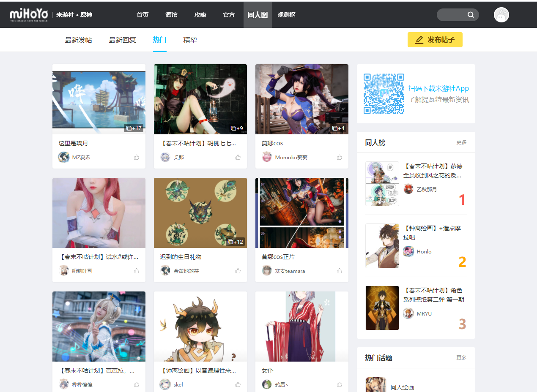Like the 女仆 post

(x=340, y=384)
